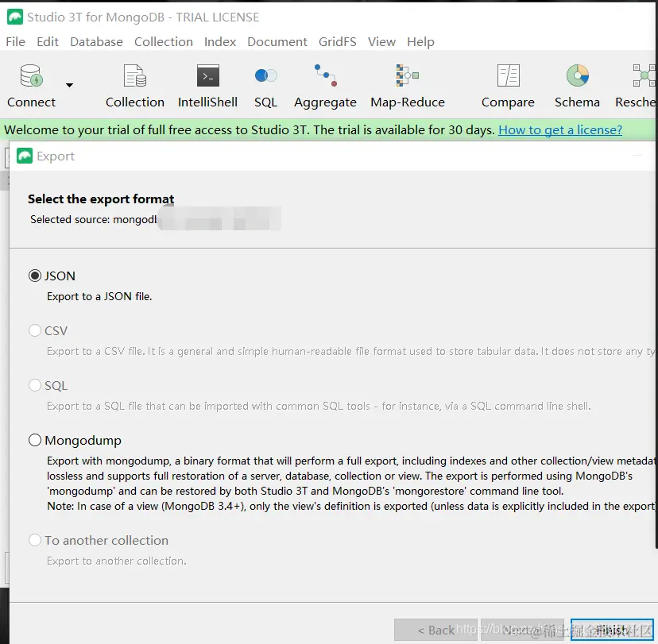Click the Connect toolbar icon
The height and width of the screenshot is (644, 658).
pos(32,76)
